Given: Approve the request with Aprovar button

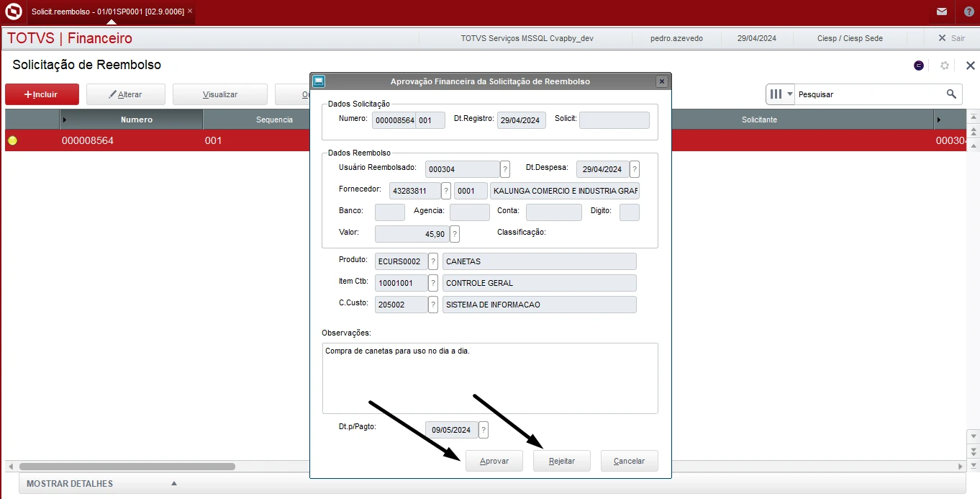Looking at the screenshot, I should (494, 461).
